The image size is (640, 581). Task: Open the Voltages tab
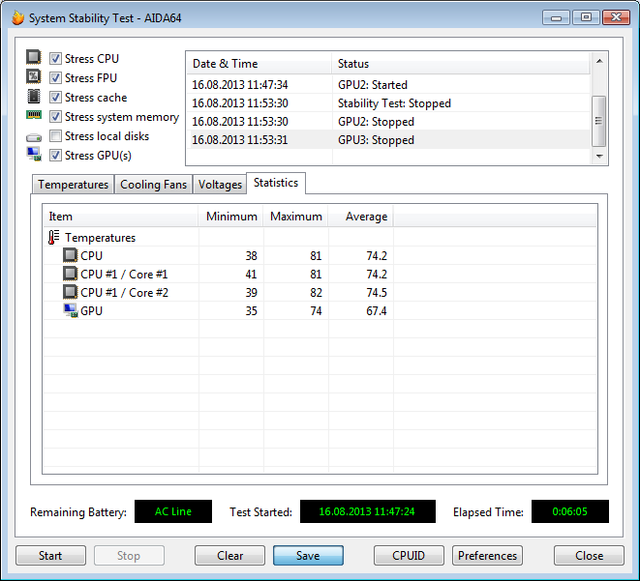point(220,185)
